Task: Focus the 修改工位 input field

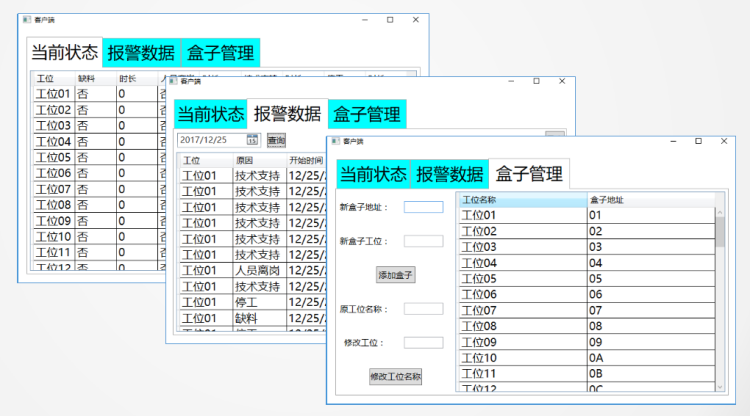Action: pyautogui.click(x=423, y=342)
